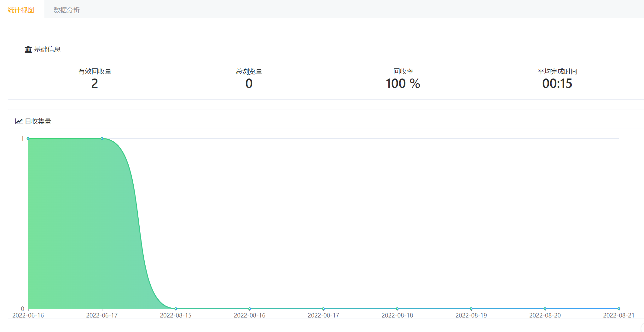Click the x-axis label 2022-08-20

tap(545, 315)
